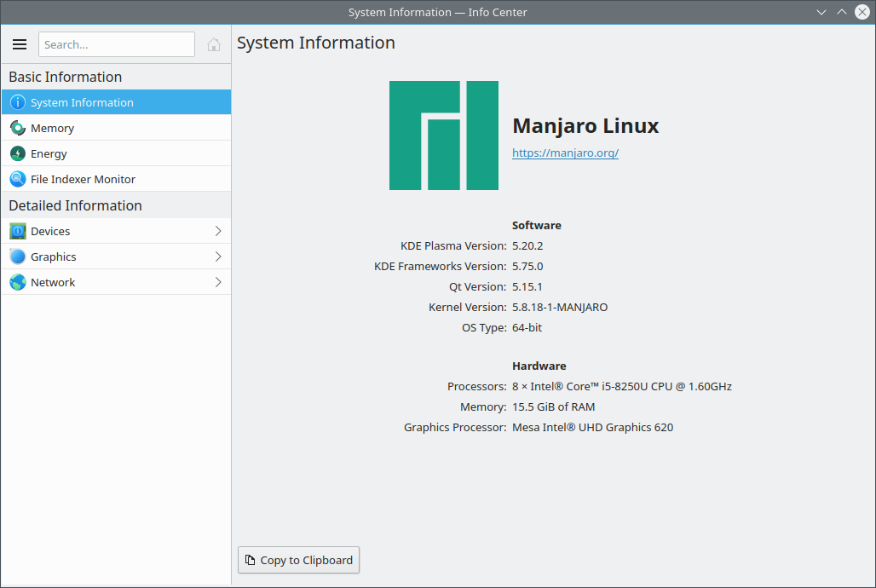876x588 pixels.
Task: Click the KDE Frameworks version value 5.75.0
Action: [527, 266]
